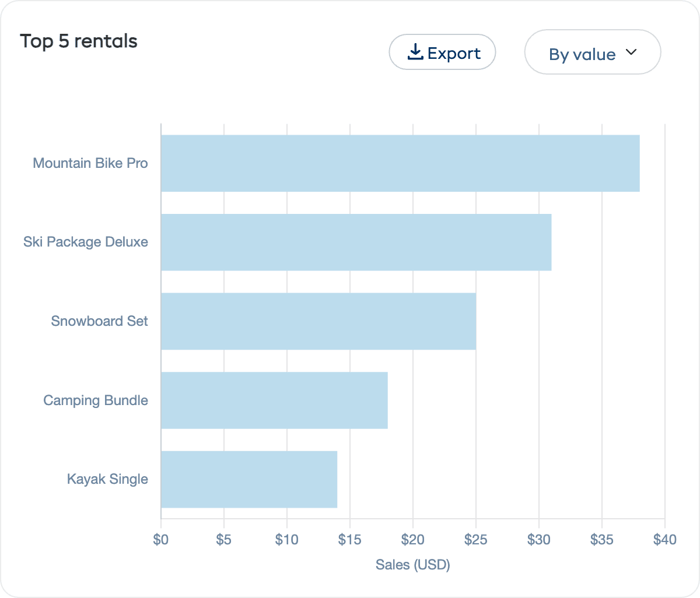Click the Export button
Viewport: 700px width, 598px height.
(x=442, y=52)
